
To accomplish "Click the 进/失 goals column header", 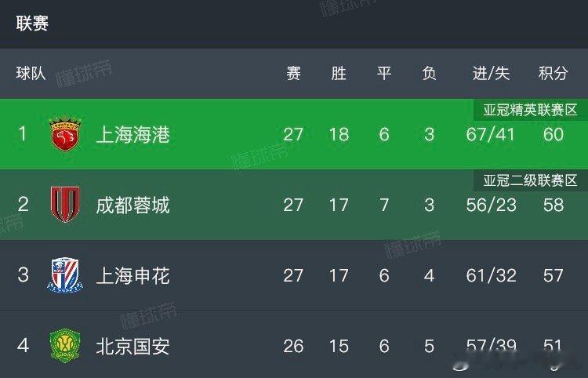I will click(491, 74).
